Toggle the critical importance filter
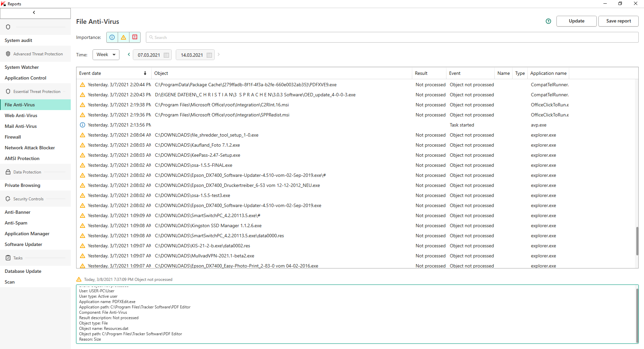 (135, 37)
